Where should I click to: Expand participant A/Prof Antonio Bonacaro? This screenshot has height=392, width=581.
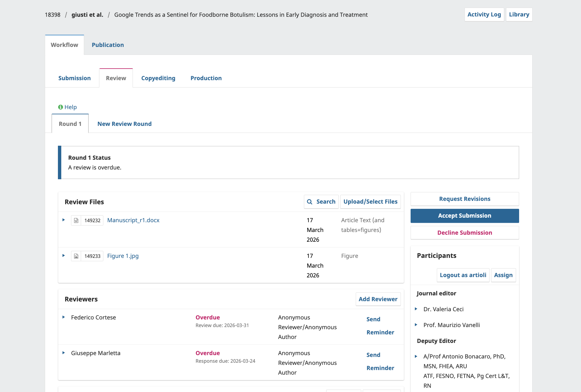tap(416, 356)
